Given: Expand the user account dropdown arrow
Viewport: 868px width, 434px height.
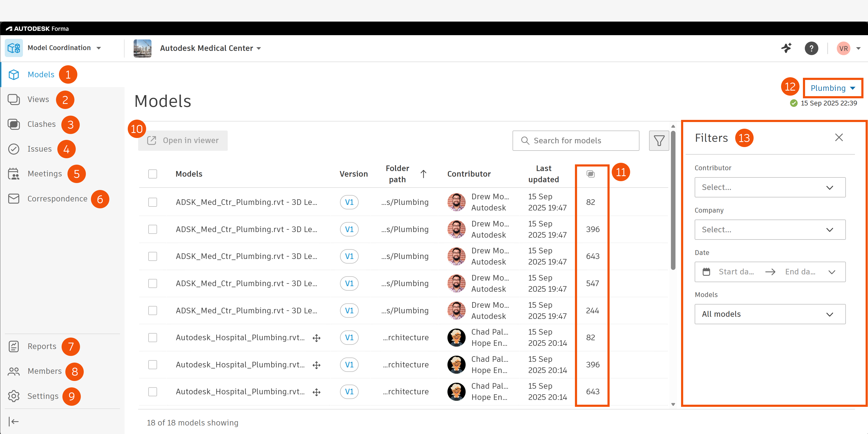Looking at the screenshot, I should coord(858,48).
